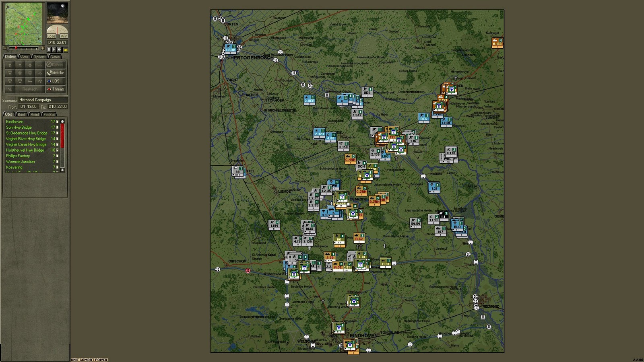Pause the game with the pause button
The width and height of the screenshot is (644, 362).
pos(49,49)
